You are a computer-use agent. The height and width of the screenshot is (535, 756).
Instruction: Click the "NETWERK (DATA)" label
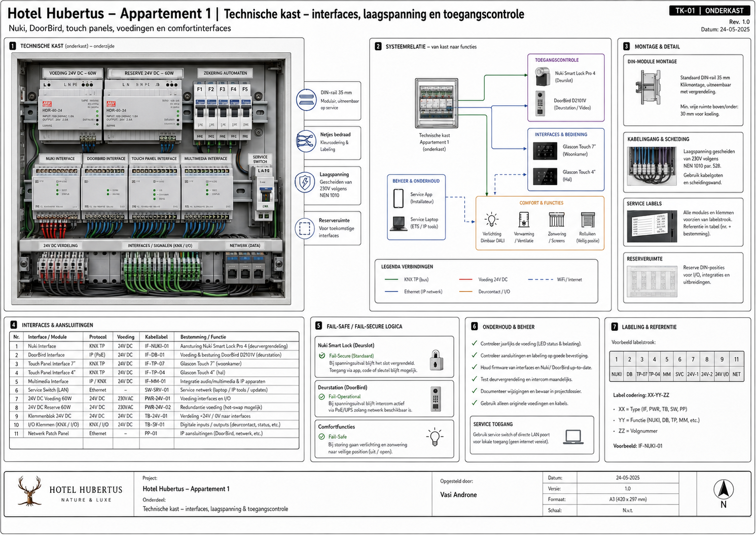(x=245, y=245)
